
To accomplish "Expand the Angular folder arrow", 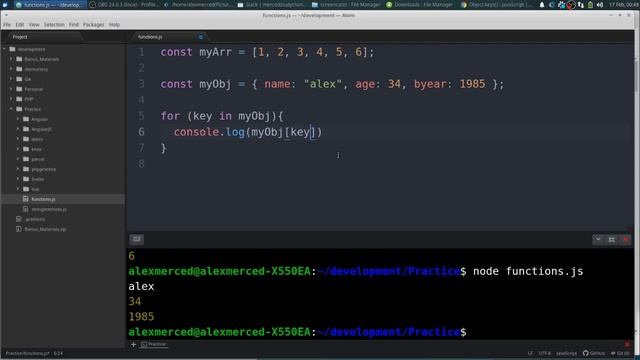I will point(18,119).
